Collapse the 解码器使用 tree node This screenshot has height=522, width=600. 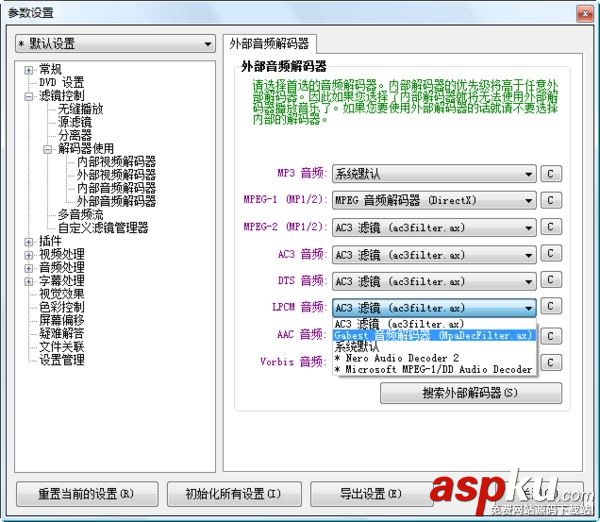tap(47, 149)
